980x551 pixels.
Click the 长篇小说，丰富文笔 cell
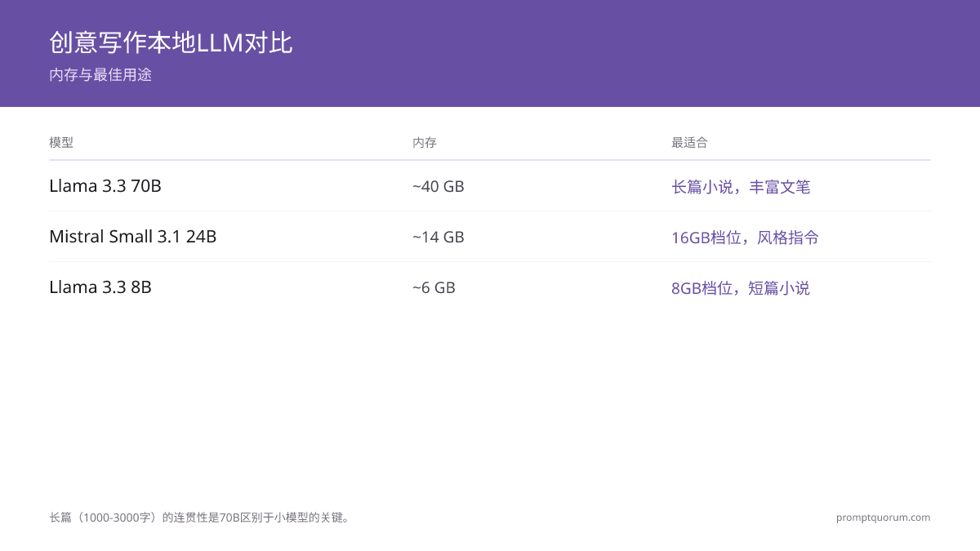pyautogui.click(x=741, y=187)
